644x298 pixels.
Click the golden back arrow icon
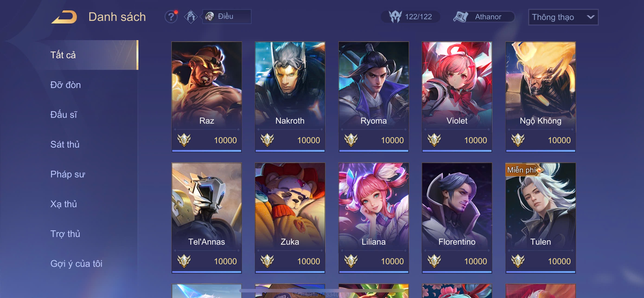coord(64,17)
